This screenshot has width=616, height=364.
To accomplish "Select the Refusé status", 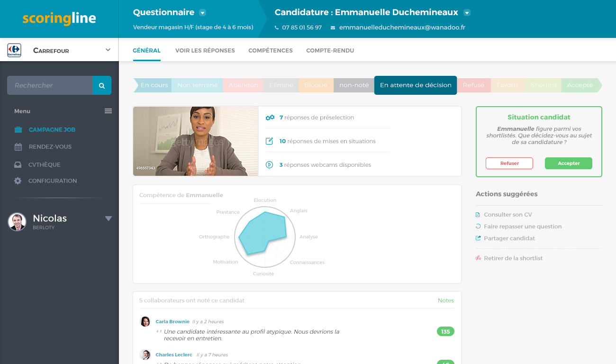I will 474,85.
